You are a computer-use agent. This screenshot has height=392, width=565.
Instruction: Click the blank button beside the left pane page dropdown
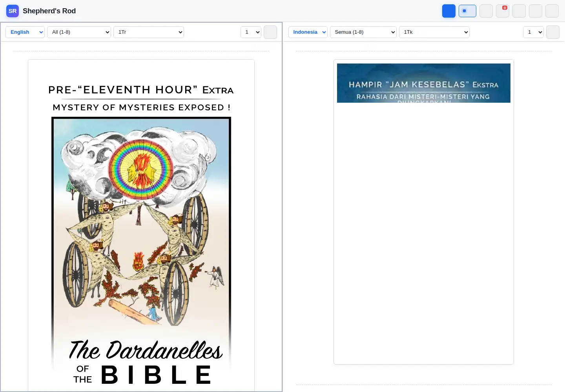click(270, 32)
